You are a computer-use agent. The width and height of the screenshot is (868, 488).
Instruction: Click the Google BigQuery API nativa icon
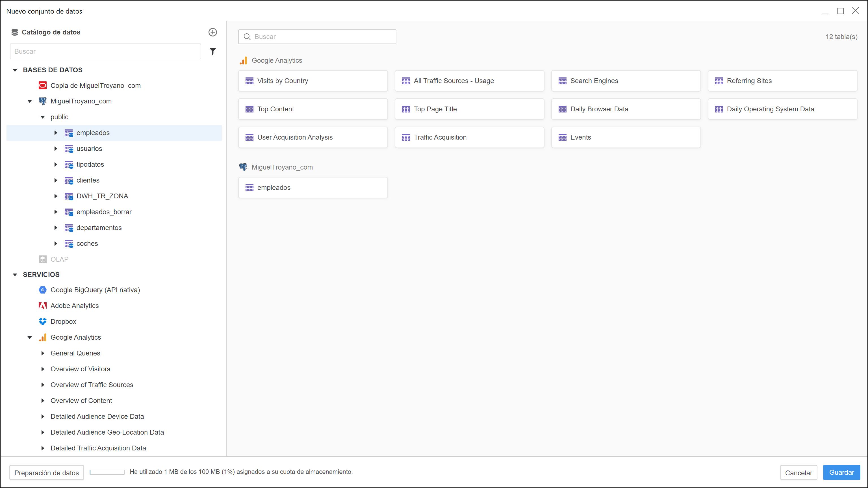tap(42, 290)
